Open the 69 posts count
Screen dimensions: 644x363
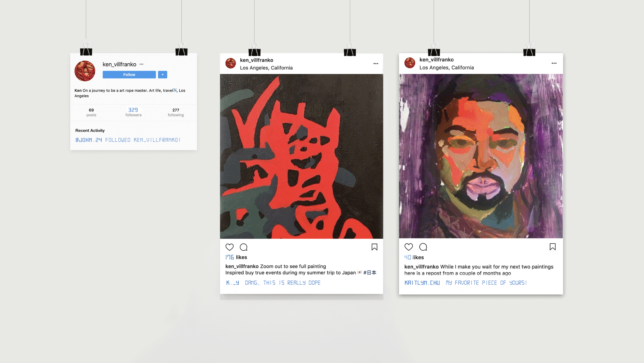[x=91, y=112]
